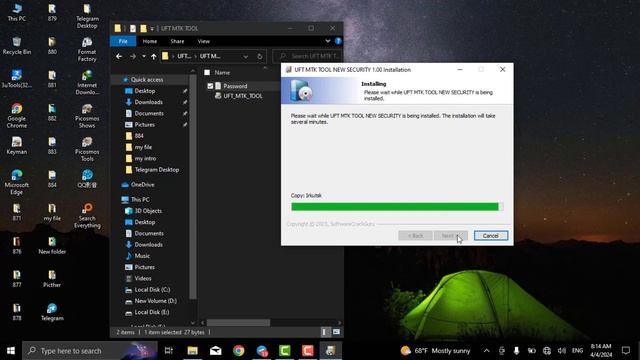
Task: Click Explorer help question mark icon
Action: point(338,41)
